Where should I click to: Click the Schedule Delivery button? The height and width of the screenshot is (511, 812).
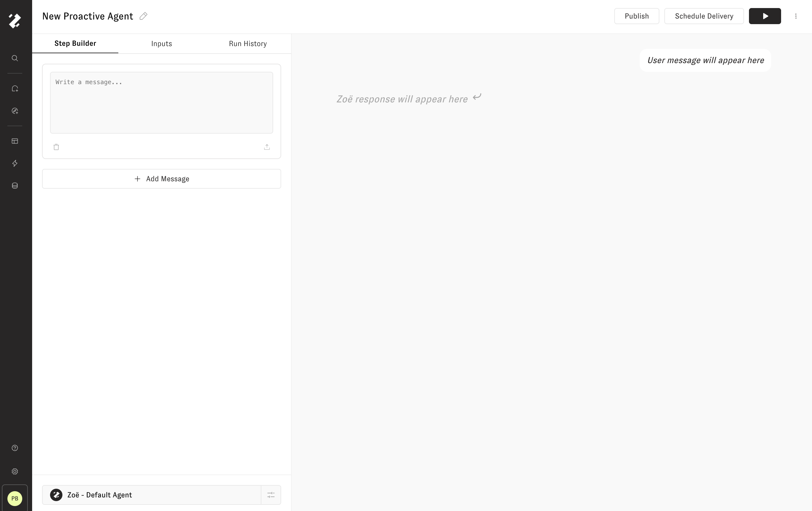(x=704, y=16)
